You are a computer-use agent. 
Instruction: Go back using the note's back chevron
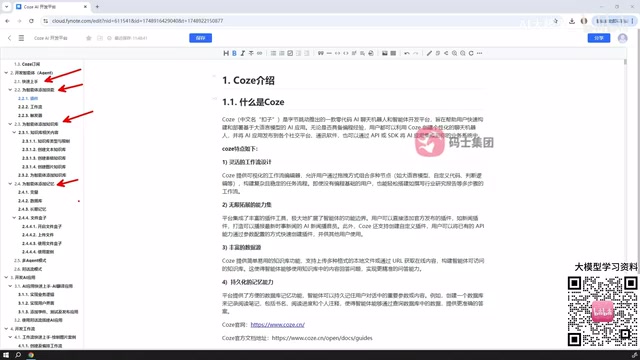point(9,38)
